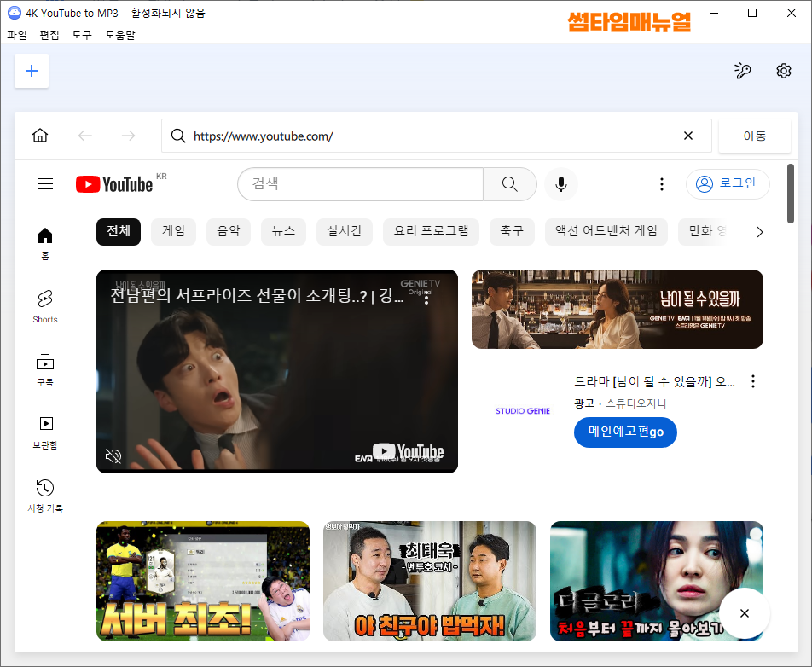Open the YouTube hamburger menu
The image size is (812, 667).
tap(45, 184)
